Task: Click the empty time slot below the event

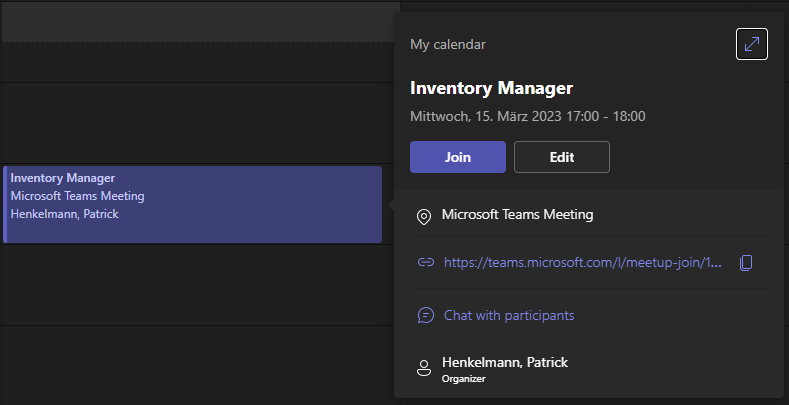Action: coord(190,285)
